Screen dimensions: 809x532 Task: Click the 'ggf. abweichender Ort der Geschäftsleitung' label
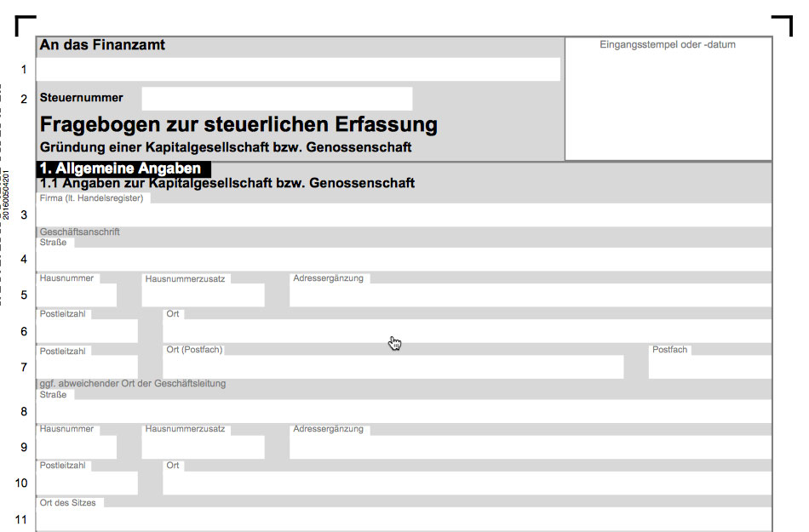[133, 384]
